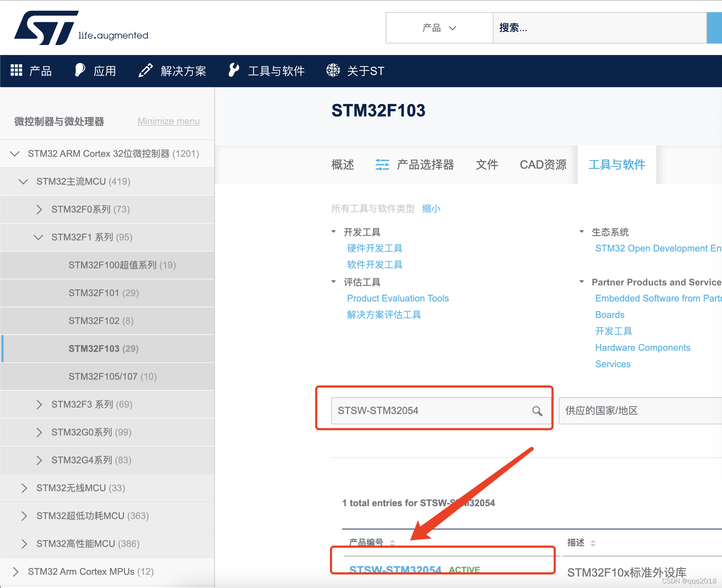Click the 应用 lightbulb icon

(x=79, y=70)
